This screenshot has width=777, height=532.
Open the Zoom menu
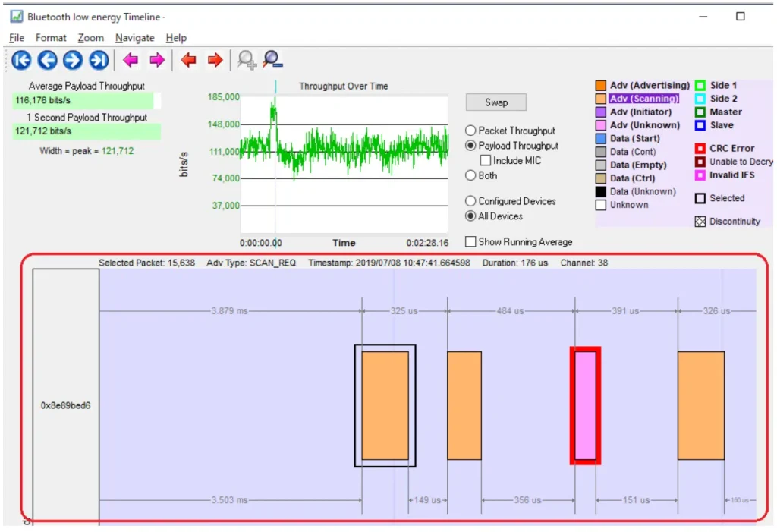pyautogui.click(x=90, y=38)
